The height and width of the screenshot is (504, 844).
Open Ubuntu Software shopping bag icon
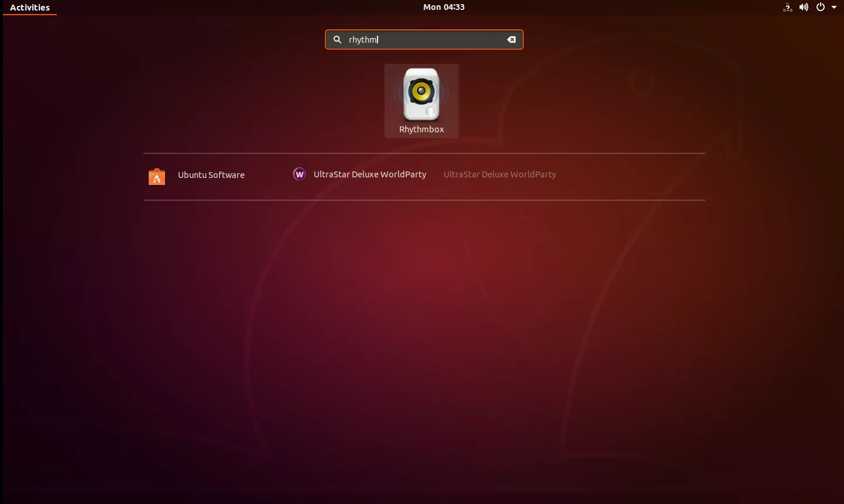(157, 176)
